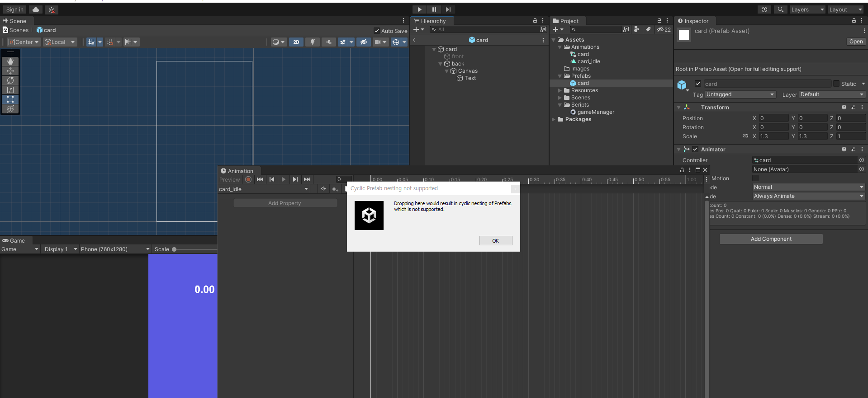The image size is (868, 398).
Task: Select gameManager script in Project
Action: click(595, 112)
